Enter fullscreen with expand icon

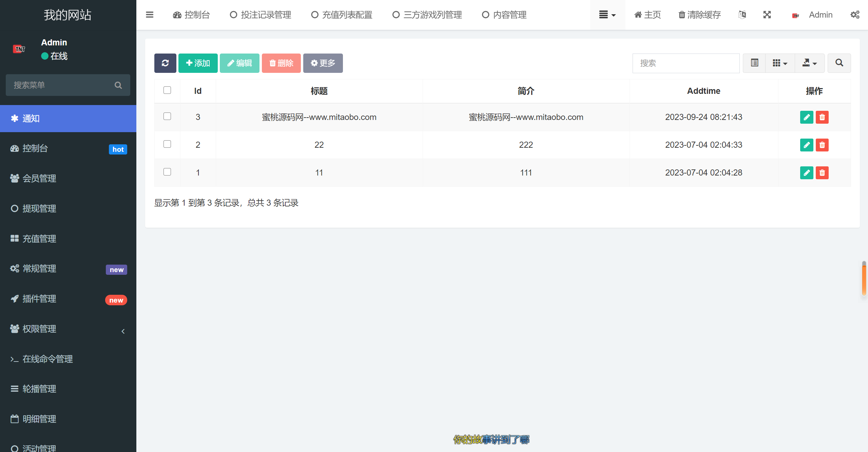click(x=767, y=15)
